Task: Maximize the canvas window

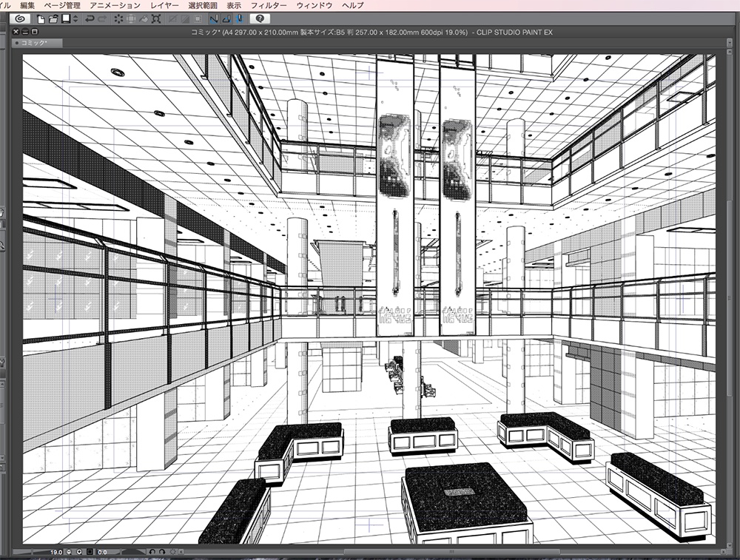Action: (34, 32)
